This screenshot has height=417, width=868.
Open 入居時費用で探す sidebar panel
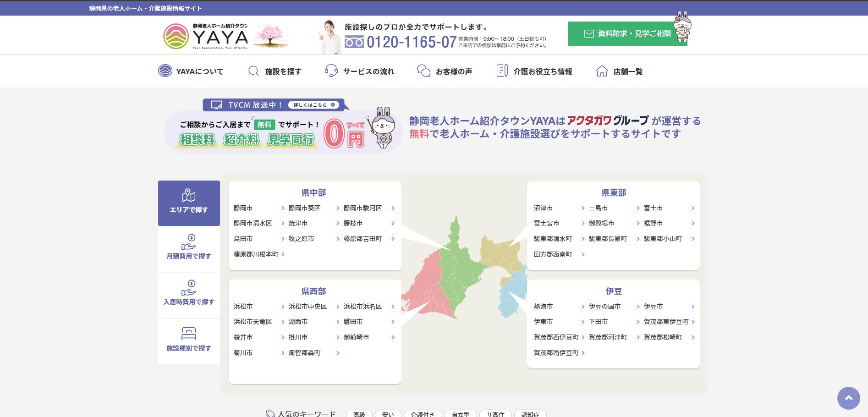(188, 295)
